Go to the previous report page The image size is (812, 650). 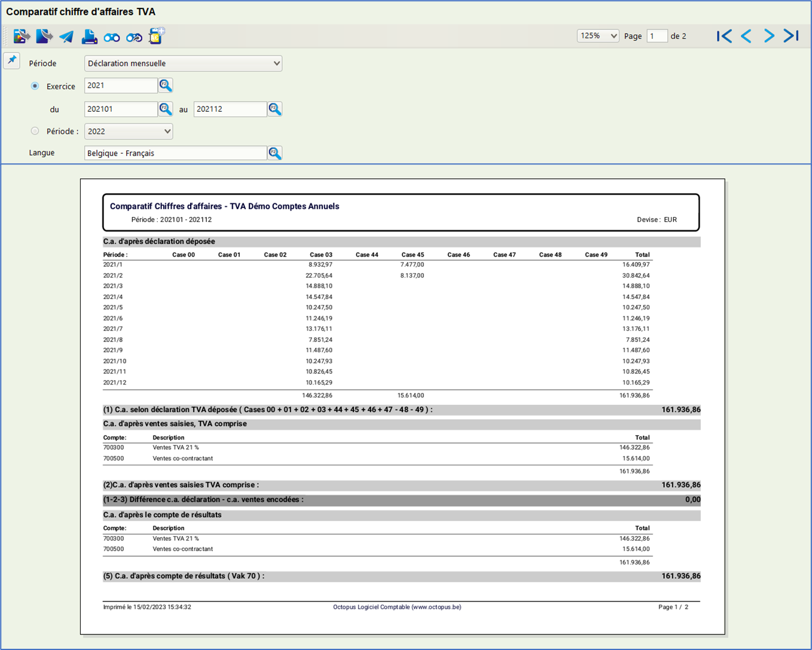point(746,36)
